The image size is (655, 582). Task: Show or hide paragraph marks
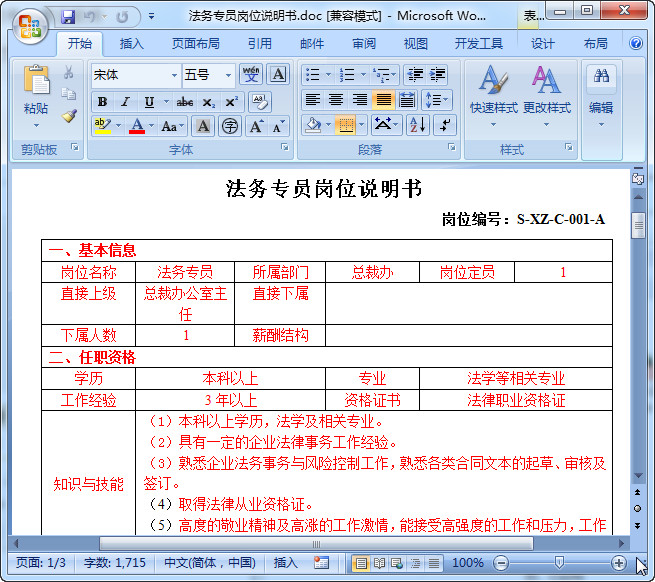point(445,125)
